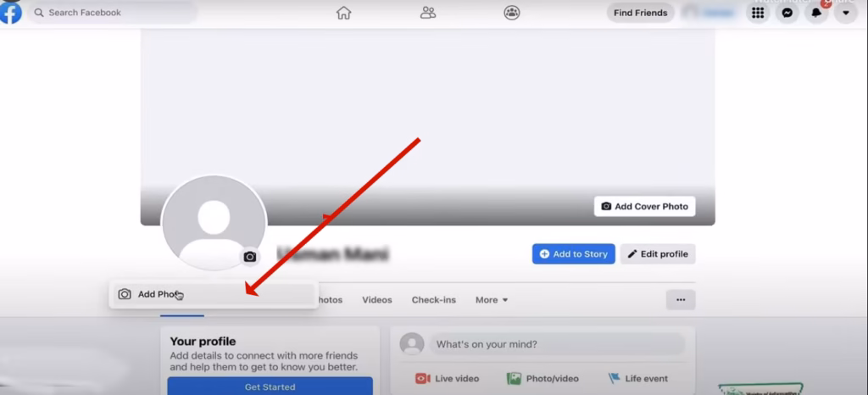Open the Friends icon in top navigation

(428, 13)
